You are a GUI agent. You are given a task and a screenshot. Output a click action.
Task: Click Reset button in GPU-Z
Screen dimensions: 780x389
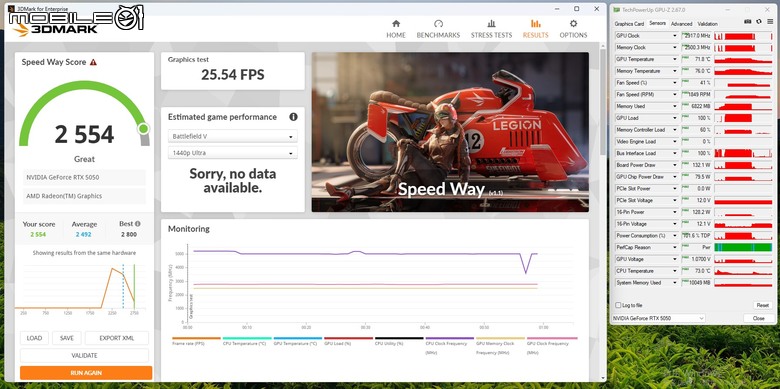tap(762, 305)
